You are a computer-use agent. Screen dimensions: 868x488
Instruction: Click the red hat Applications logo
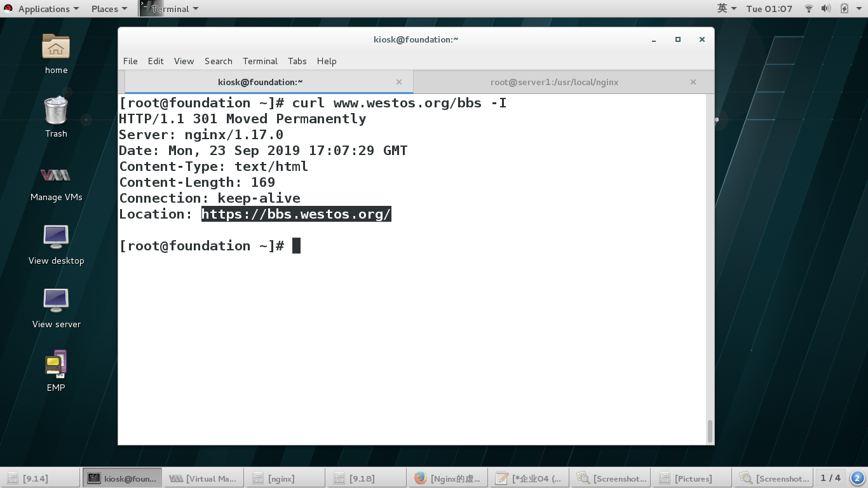pyautogui.click(x=8, y=9)
